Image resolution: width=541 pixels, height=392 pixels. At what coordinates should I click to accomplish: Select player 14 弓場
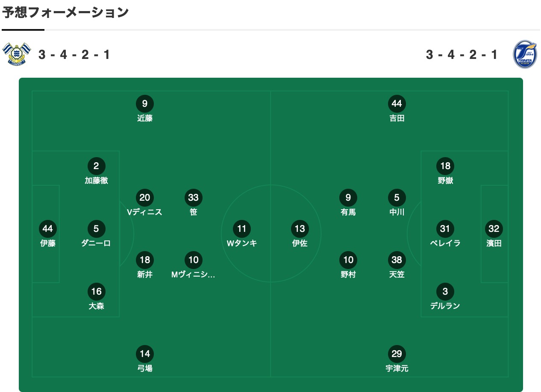[x=145, y=360]
